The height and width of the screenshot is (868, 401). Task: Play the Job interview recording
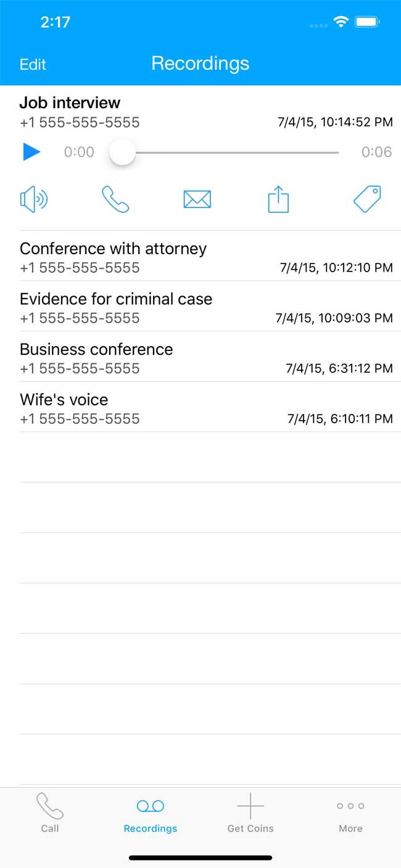[31, 152]
